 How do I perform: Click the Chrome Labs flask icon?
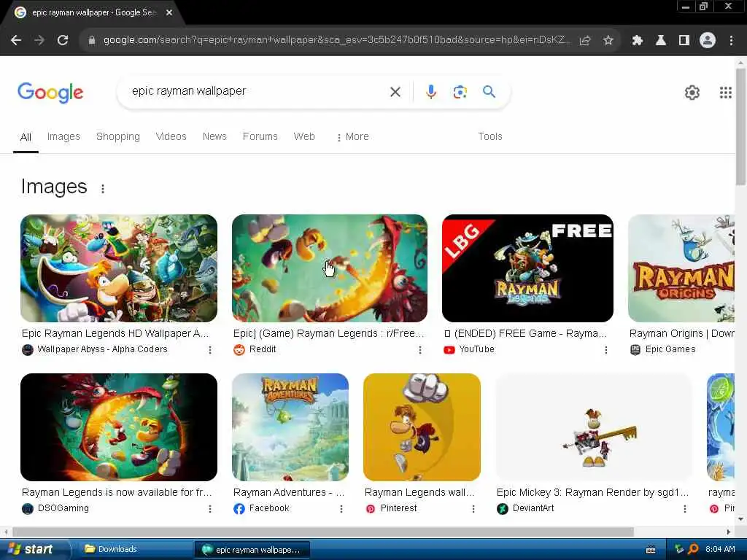(x=661, y=41)
